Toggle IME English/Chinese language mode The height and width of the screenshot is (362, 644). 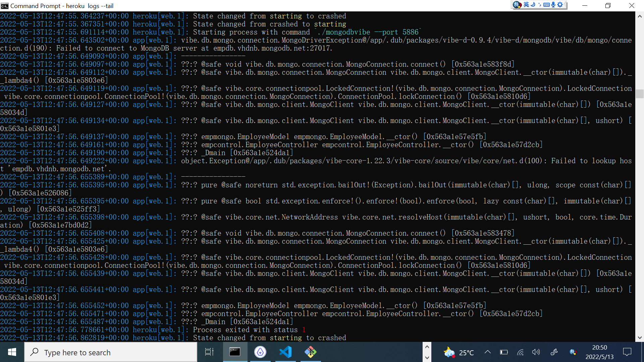point(526,5)
